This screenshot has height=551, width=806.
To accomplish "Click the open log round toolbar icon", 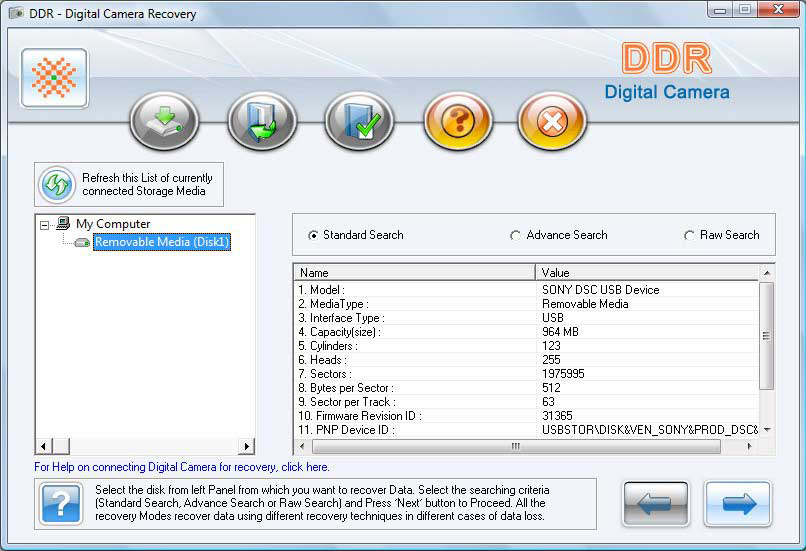I will 262,122.
